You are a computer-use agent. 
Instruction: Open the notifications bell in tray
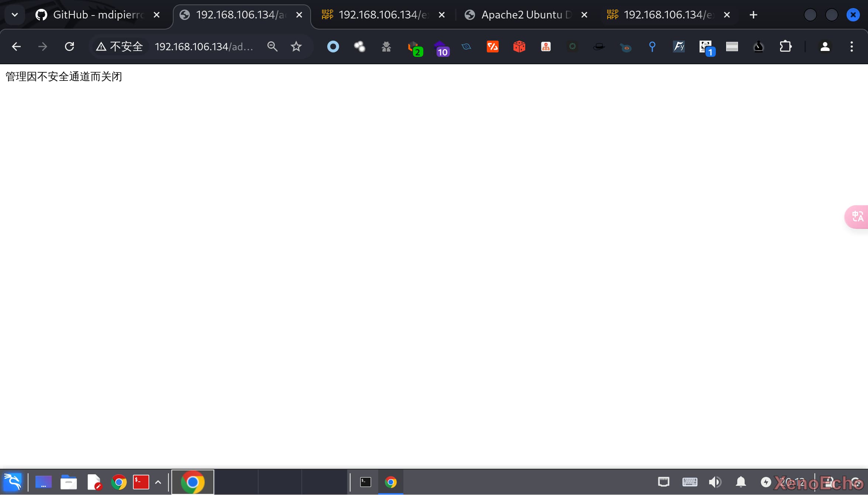[x=741, y=482]
